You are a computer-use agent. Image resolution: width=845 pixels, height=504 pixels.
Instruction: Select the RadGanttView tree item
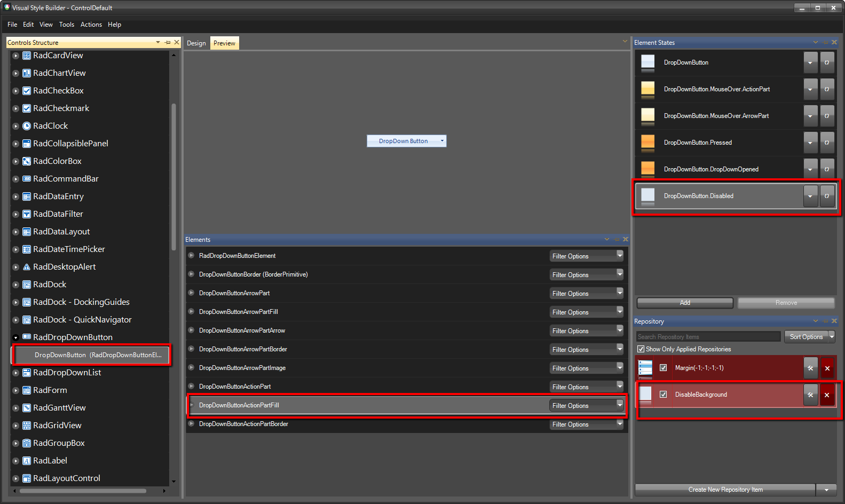(59, 408)
